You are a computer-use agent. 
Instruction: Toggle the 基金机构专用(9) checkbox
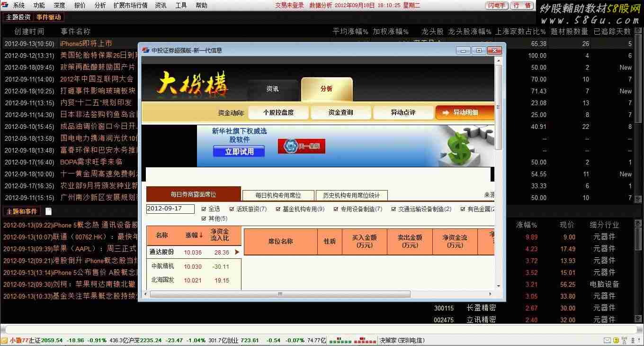[x=278, y=209]
